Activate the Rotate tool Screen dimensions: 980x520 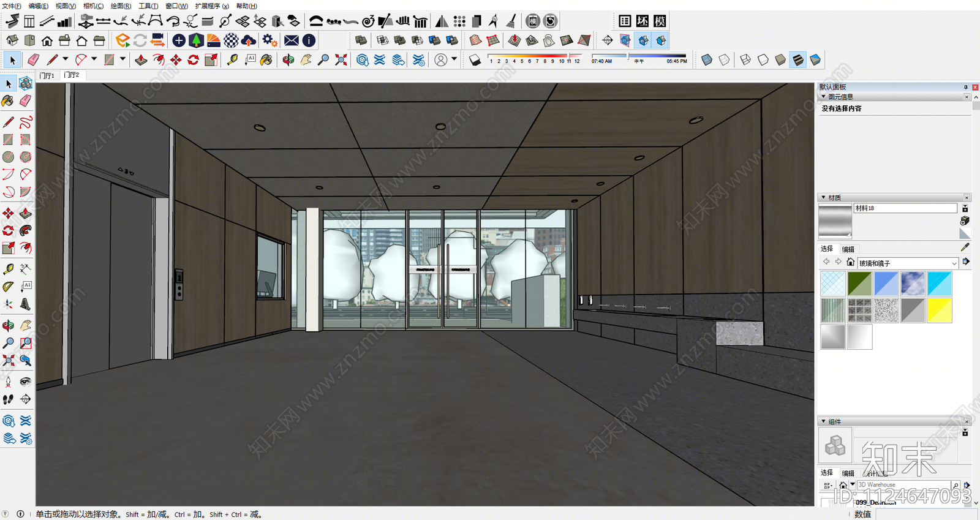coord(194,60)
